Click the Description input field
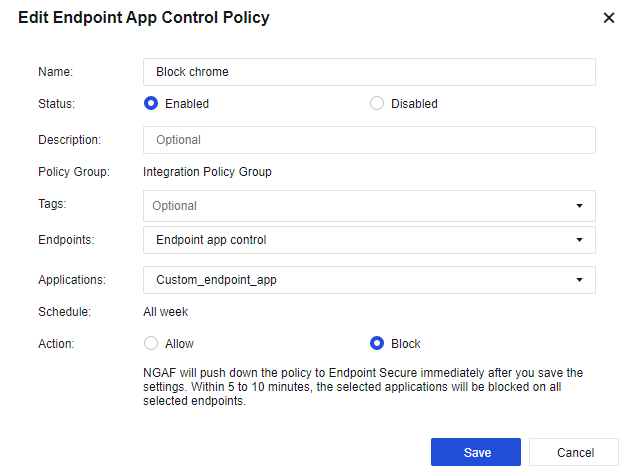The width and height of the screenshot is (633, 473). click(x=369, y=140)
